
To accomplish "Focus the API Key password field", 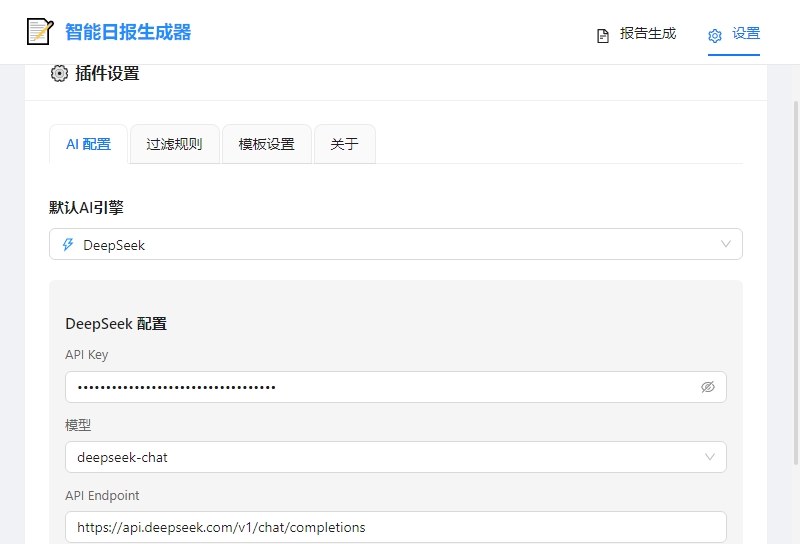I will click(396, 387).
